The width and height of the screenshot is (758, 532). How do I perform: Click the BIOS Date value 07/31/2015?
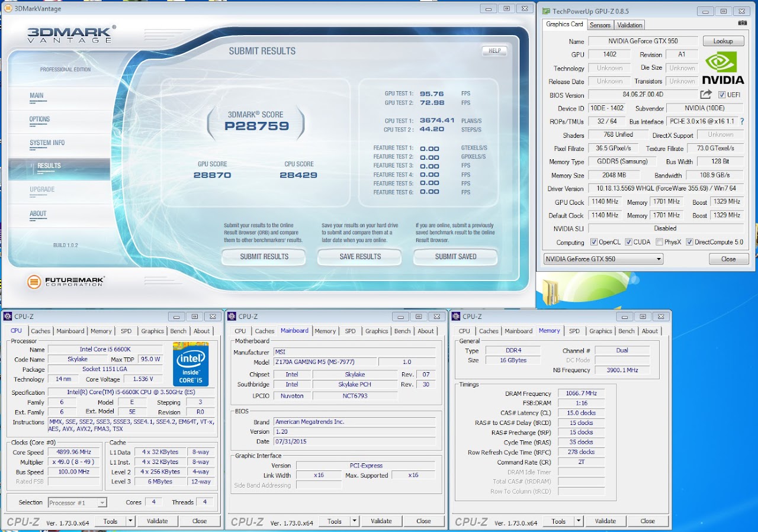(x=355, y=441)
